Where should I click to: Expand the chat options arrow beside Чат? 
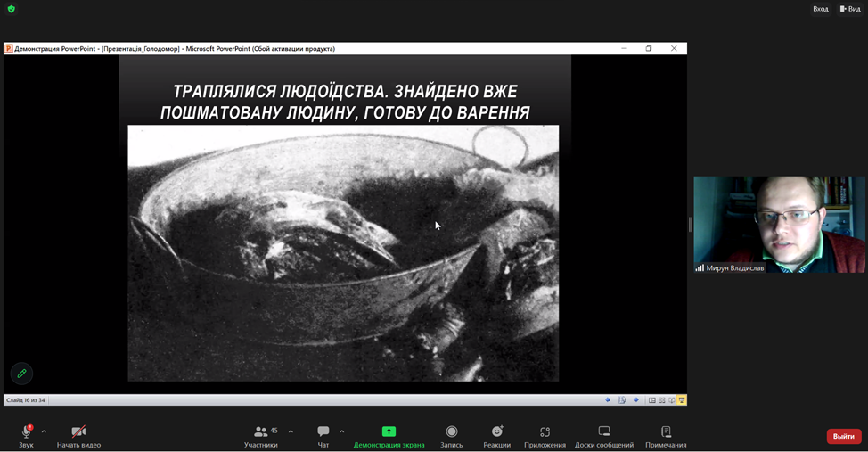point(342,431)
